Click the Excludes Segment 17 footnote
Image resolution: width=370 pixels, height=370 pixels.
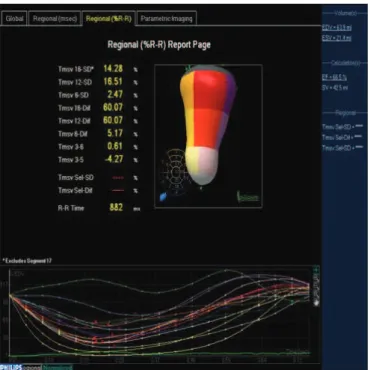click(27, 261)
